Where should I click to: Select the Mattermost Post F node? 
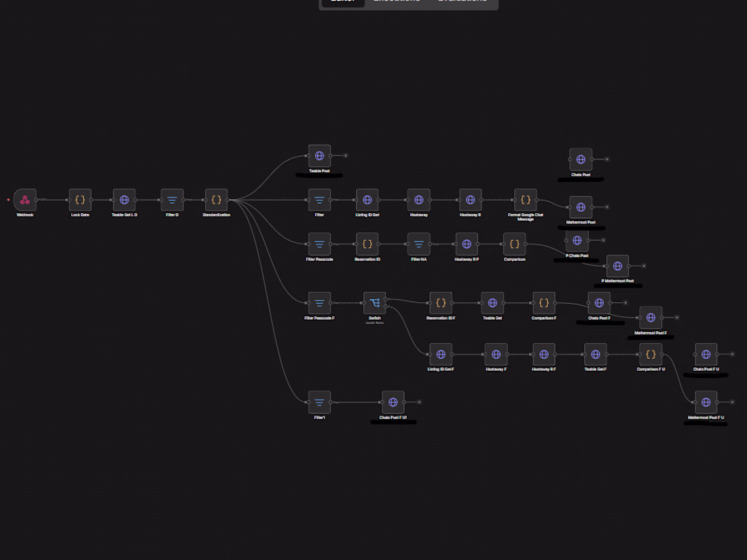click(651, 318)
